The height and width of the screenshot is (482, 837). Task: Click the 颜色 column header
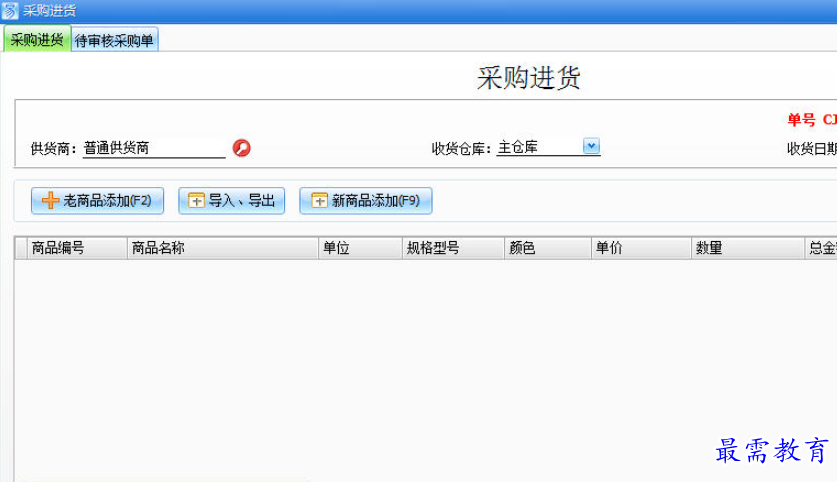coord(548,248)
